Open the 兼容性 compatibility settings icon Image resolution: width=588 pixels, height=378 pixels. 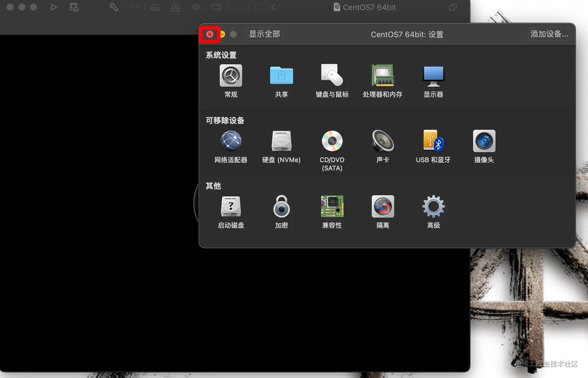coord(332,206)
